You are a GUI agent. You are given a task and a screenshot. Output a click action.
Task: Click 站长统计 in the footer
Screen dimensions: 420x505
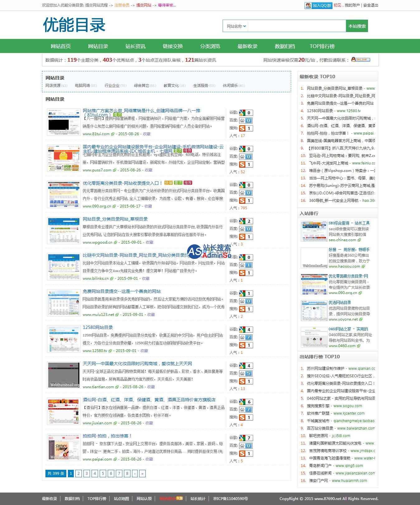198,499
